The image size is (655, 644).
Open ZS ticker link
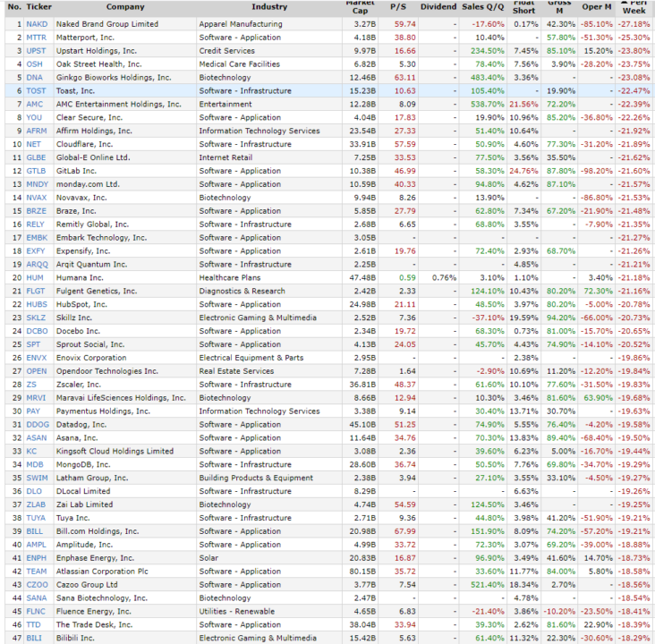(x=31, y=386)
